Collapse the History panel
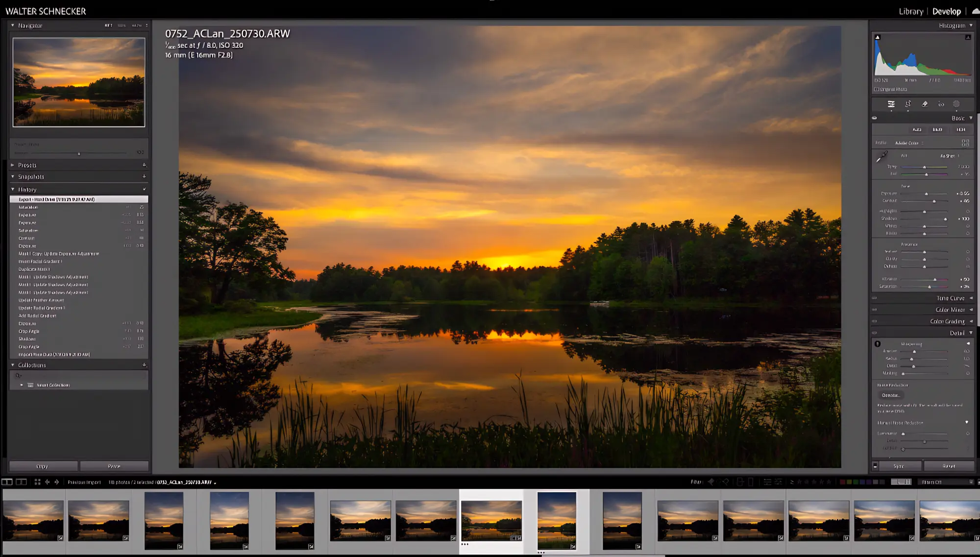This screenshot has height=557, width=980. (13, 189)
